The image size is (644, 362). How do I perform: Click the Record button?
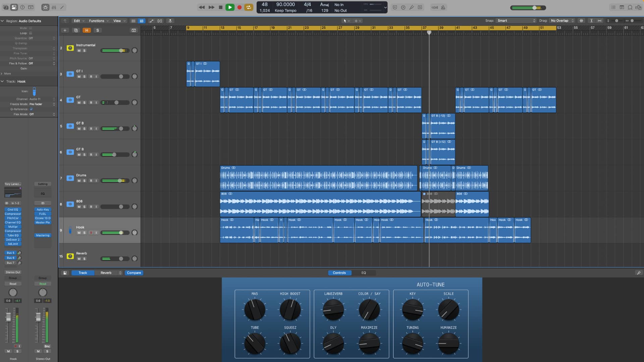point(239,7)
